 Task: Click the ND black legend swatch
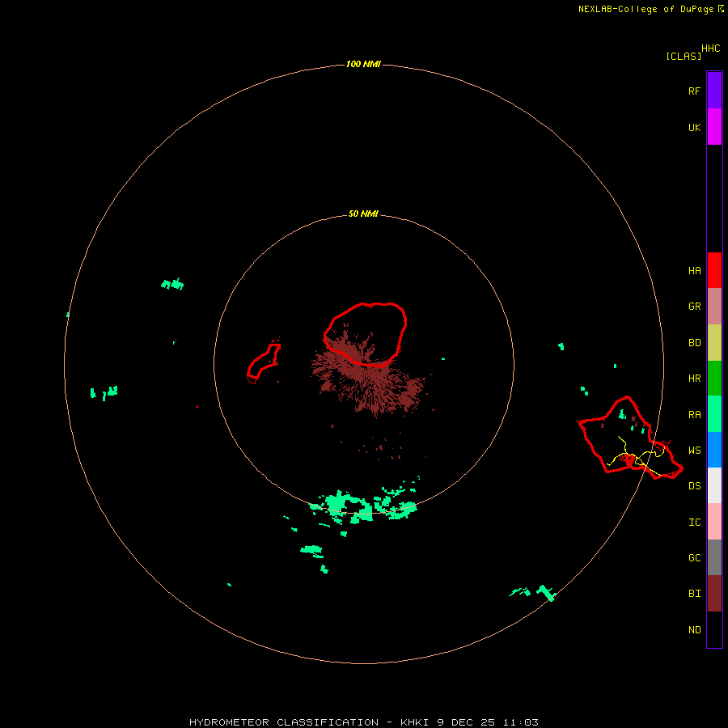coord(714,629)
